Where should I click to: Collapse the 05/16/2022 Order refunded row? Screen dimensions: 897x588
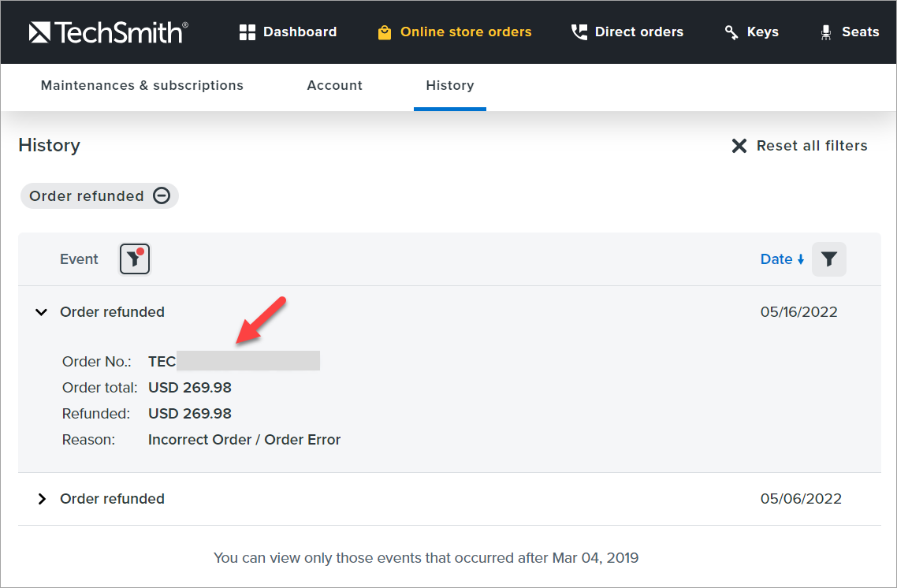42,312
